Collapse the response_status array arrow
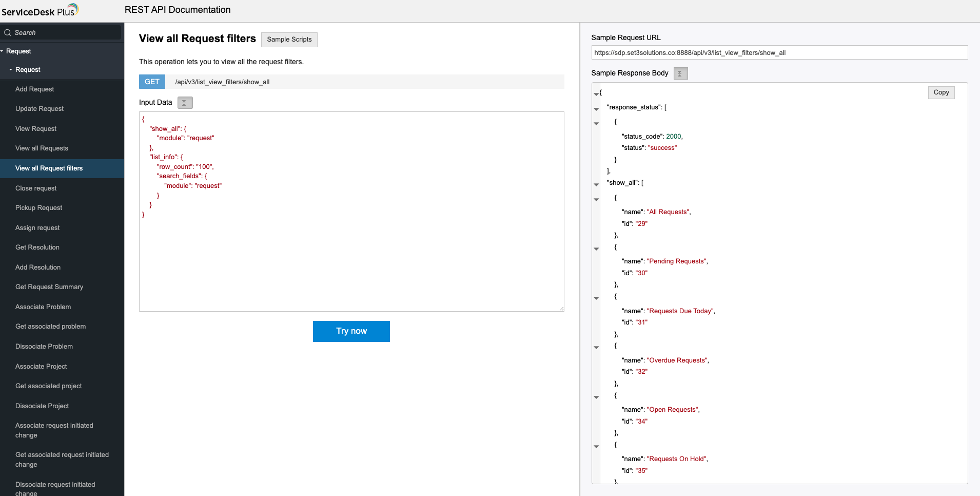Viewport: 980px width, 496px height. [596, 109]
